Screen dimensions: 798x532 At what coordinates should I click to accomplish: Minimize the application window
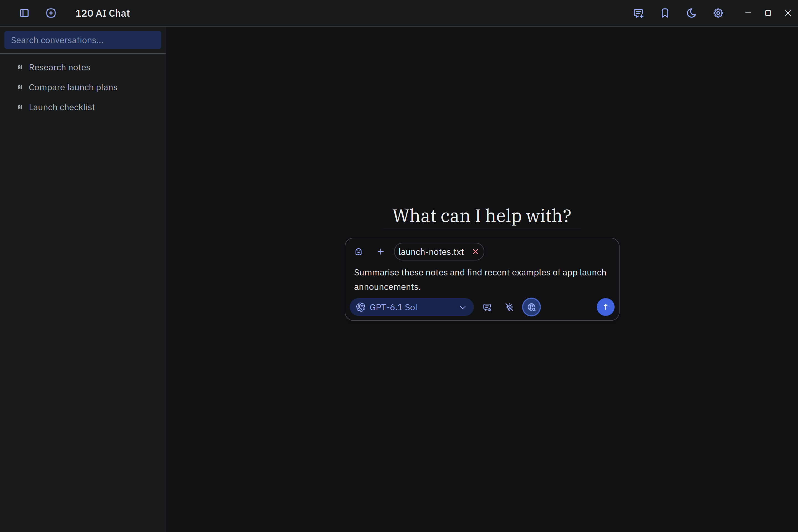tap(748, 13)
